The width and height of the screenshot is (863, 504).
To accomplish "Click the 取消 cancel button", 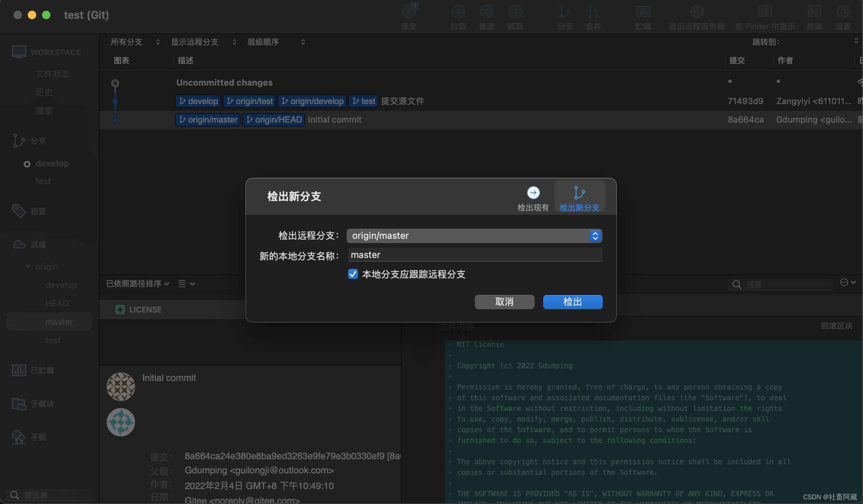I will click(504, 302).
